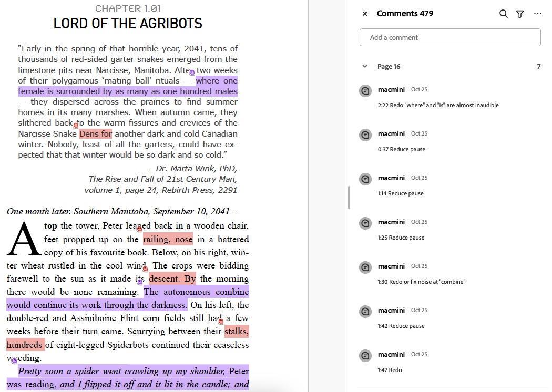Image resolution: width=552 pixels, height=392 pixels.
Task: Open the comments panel more options menu
Action: click(537, 14)
